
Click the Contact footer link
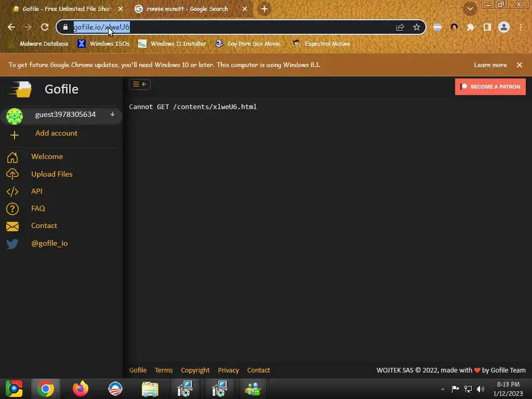(259, 370)
